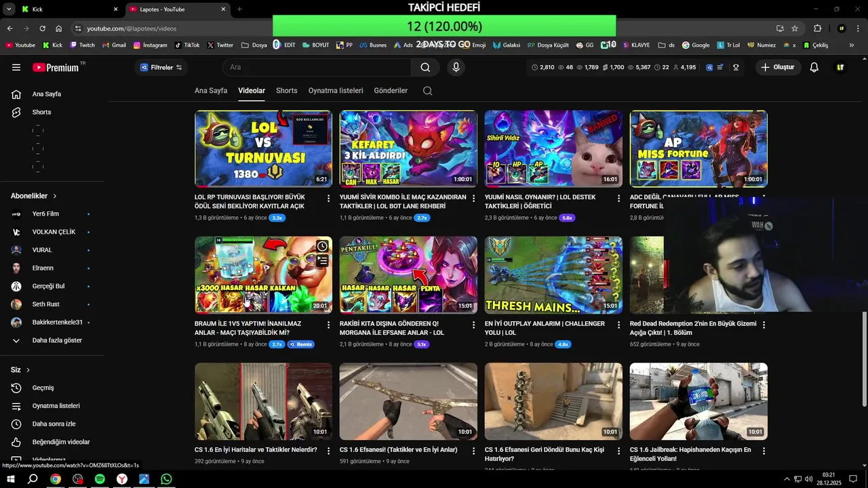The width and height of the screenshot is (868, 488).
Task: Search within the channel using tab-row magnifier
Action: 428,91
